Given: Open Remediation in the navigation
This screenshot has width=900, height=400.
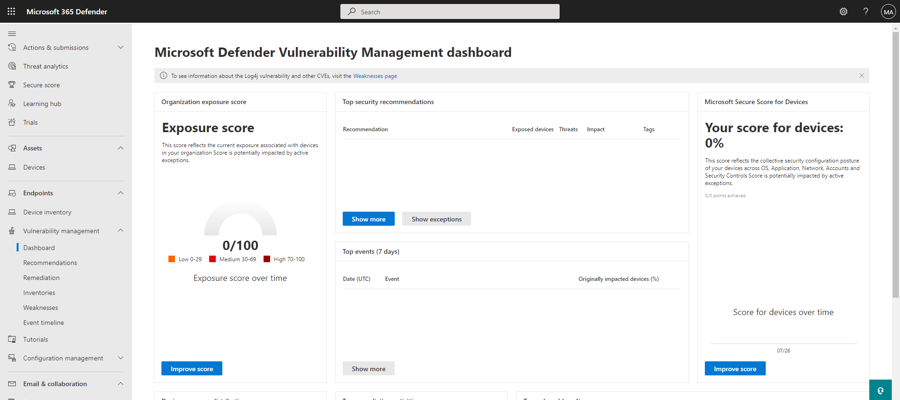Looking at the screenshot, I should 41,278.
